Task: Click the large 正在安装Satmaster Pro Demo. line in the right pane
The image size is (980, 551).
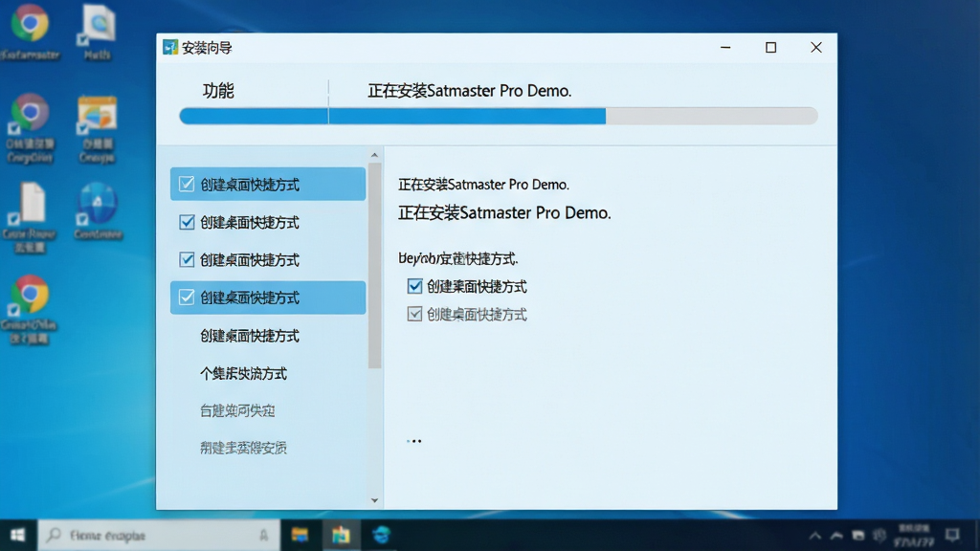Action: pyautogui.click(x=504, y=213)
